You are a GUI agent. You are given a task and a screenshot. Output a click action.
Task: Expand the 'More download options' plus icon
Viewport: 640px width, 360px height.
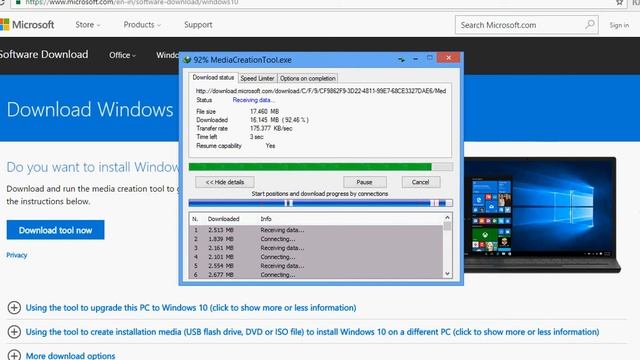(x=14, y=355)
